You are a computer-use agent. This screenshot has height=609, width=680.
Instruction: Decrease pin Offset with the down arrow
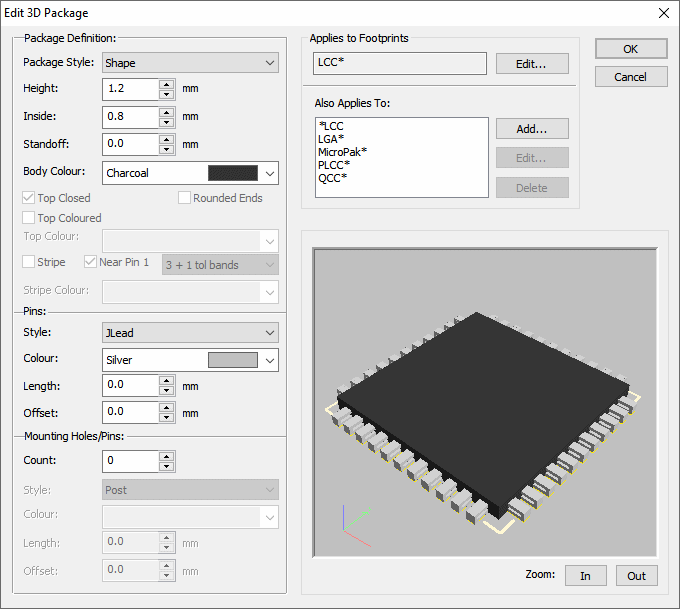(167, 417)
